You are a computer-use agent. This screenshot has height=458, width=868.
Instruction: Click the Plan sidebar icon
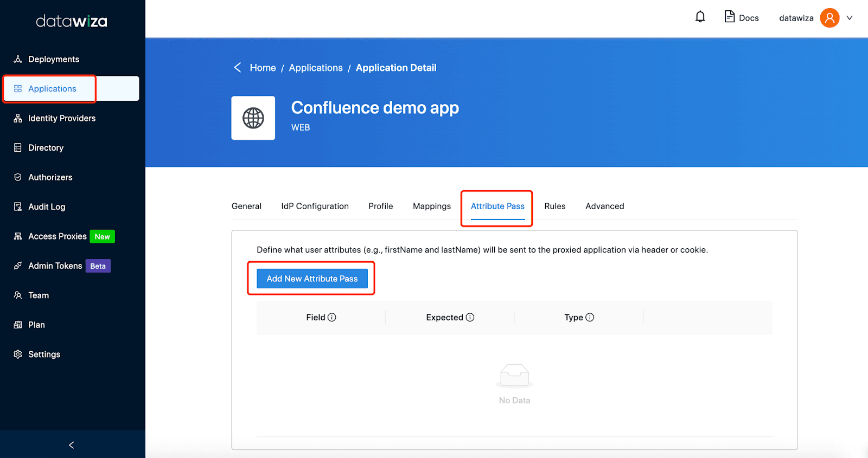(x=18, y=325)
